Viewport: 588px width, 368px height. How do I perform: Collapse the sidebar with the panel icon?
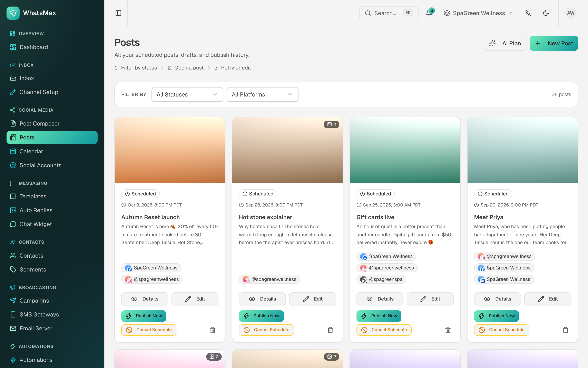pyautogui.click(x=118, y=13)
